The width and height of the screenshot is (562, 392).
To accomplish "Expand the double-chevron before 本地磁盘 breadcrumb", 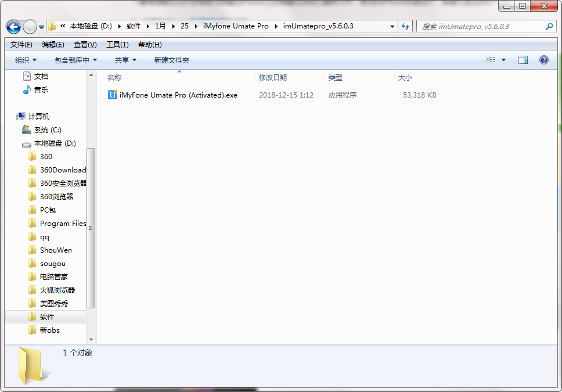I will 63,26.
